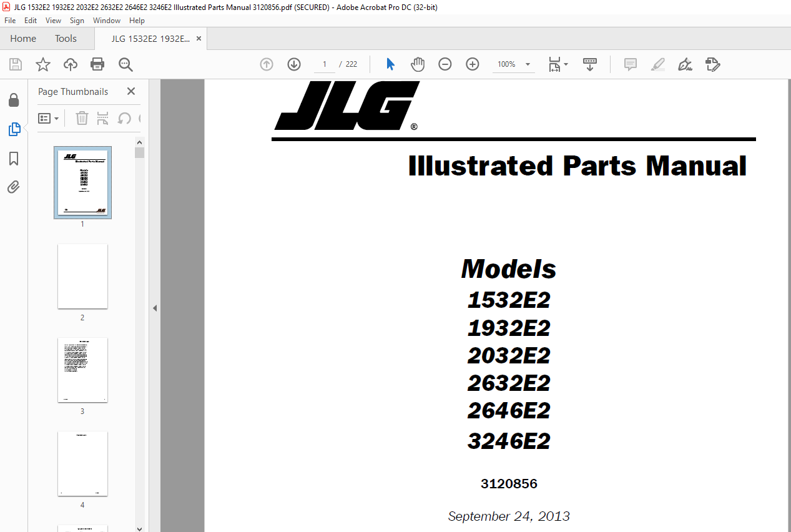Click the model text 2646E2

point(509,410)
